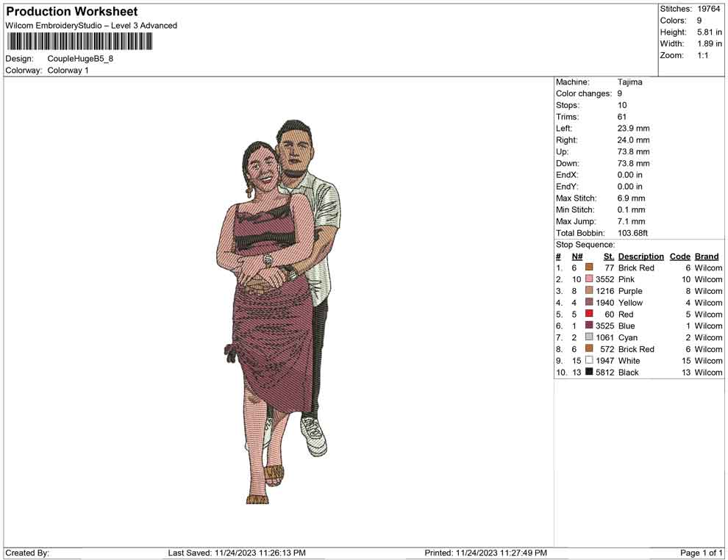Viewport: 728px width, 560px height.
Task: Click the barcode under the worksheet title
Action: (79, 41)
